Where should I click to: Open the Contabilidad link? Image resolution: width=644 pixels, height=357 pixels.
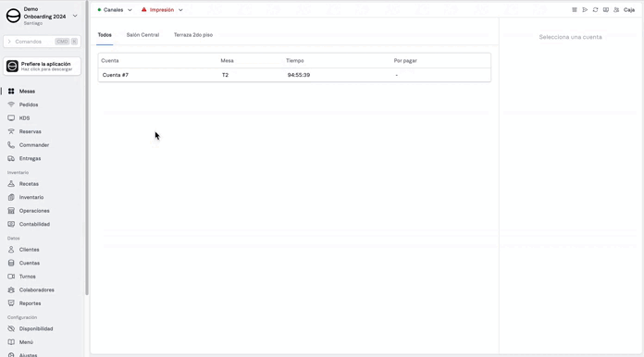34,224
